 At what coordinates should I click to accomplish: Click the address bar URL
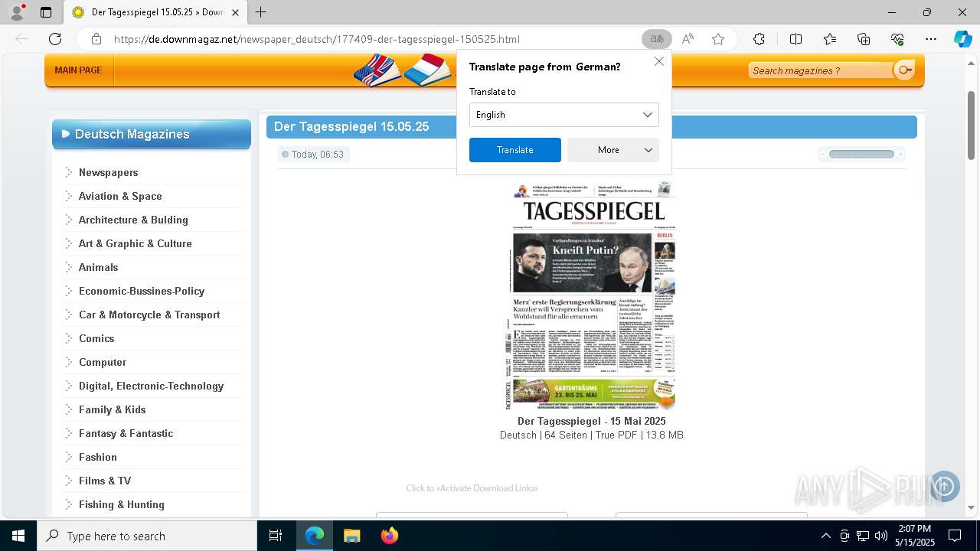pos(316,39)
